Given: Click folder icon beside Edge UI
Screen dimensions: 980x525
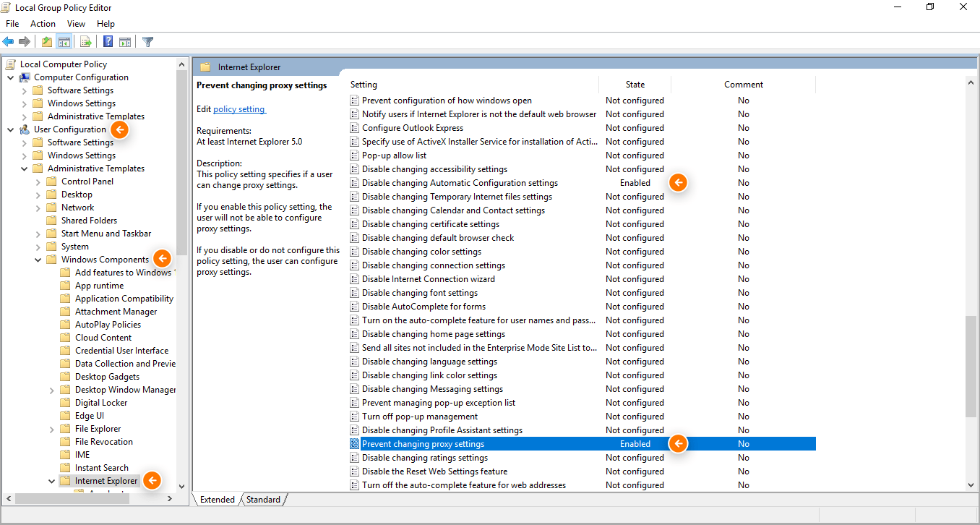Looking at the screenshot, I should pyautogui.click(x=65, y=416).
